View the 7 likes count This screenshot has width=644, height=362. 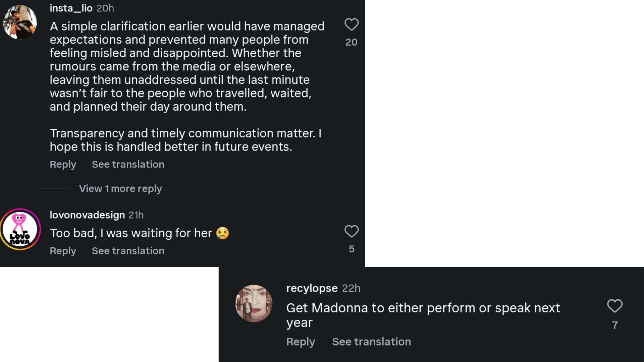tap(615, 325)
